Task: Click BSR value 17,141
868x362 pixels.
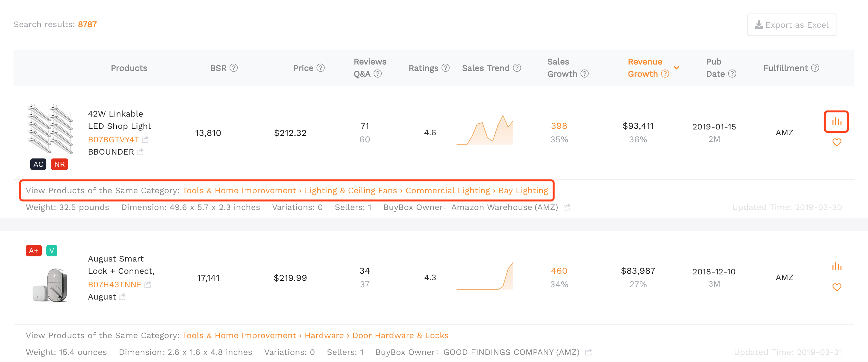Action: click(x=208, y=278)
